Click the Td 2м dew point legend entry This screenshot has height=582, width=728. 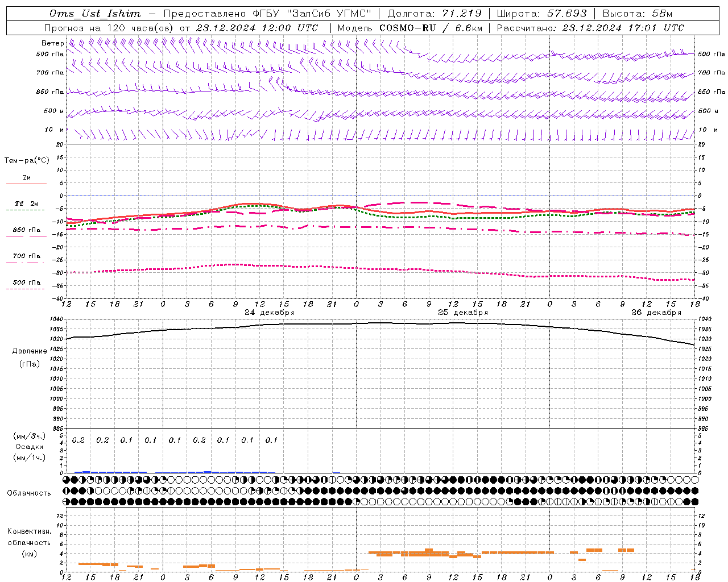[27, 203]
